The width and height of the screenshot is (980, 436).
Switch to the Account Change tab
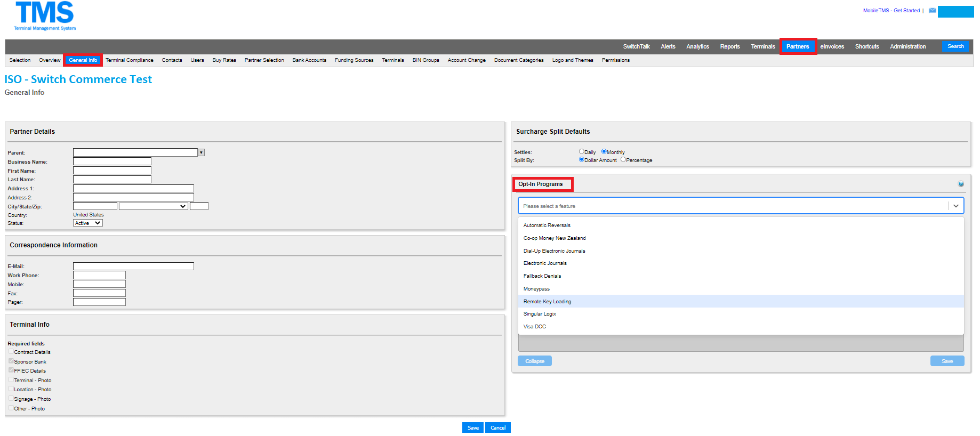467,60
